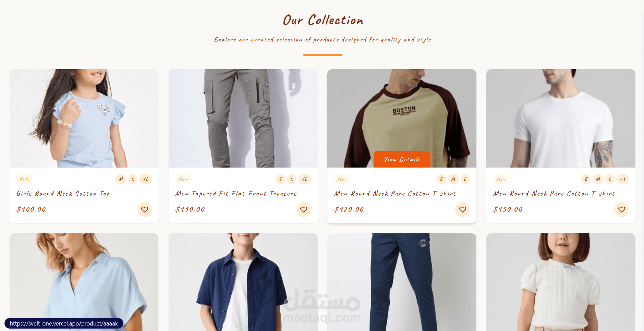Image resolution: width=644 pixels, height=331 pixels.
Task: Select size XL on Girls Cotton Top
Action: pos(146,179)
